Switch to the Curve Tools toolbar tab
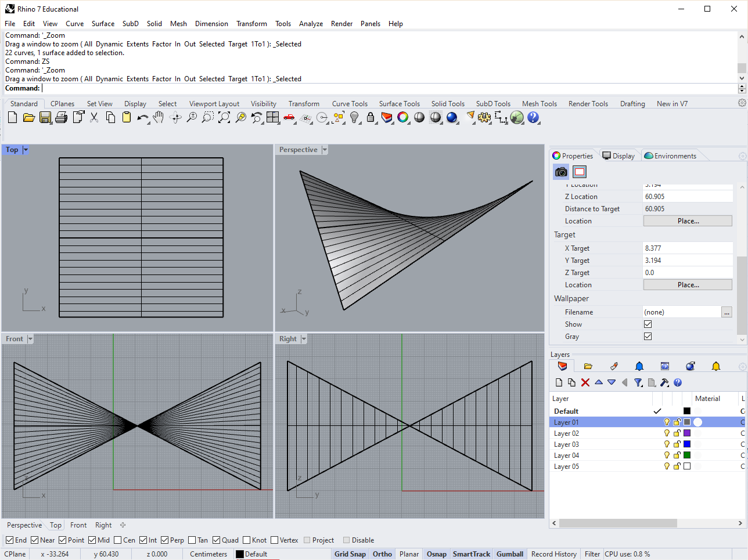The height and width of the screenshot is (560, 748). [350, 104]
